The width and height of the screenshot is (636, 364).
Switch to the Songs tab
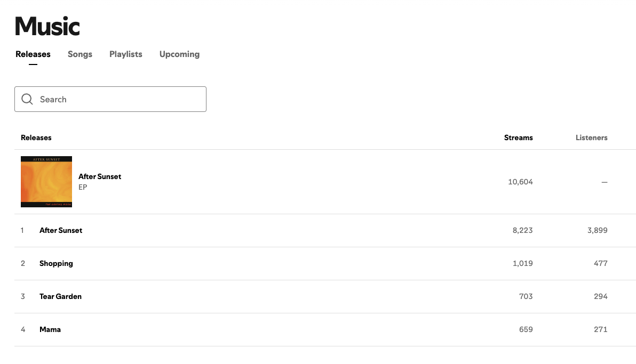[80, 54]
